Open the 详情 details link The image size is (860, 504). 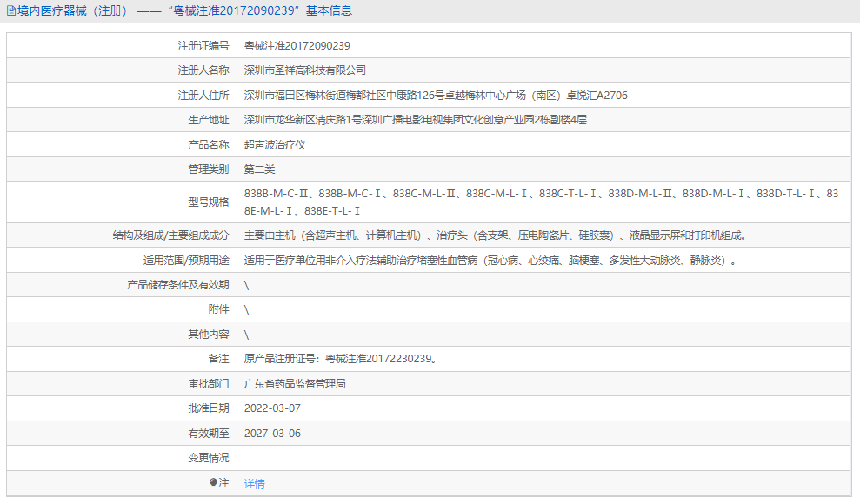(x=255, y=484)
